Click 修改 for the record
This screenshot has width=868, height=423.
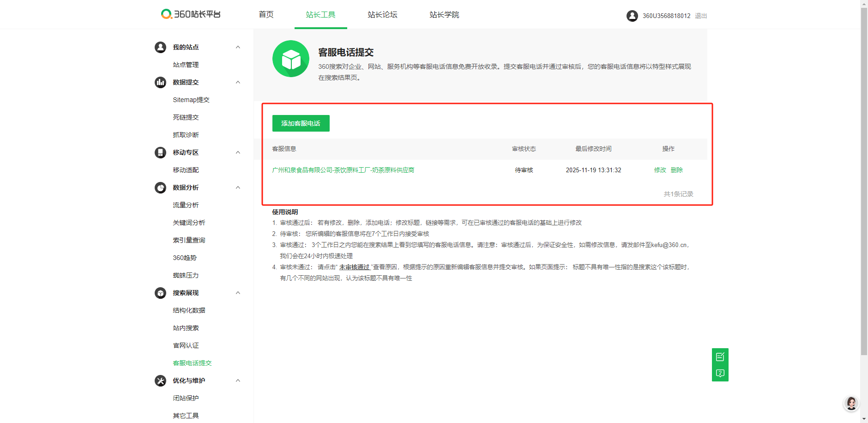coord(660,170)
